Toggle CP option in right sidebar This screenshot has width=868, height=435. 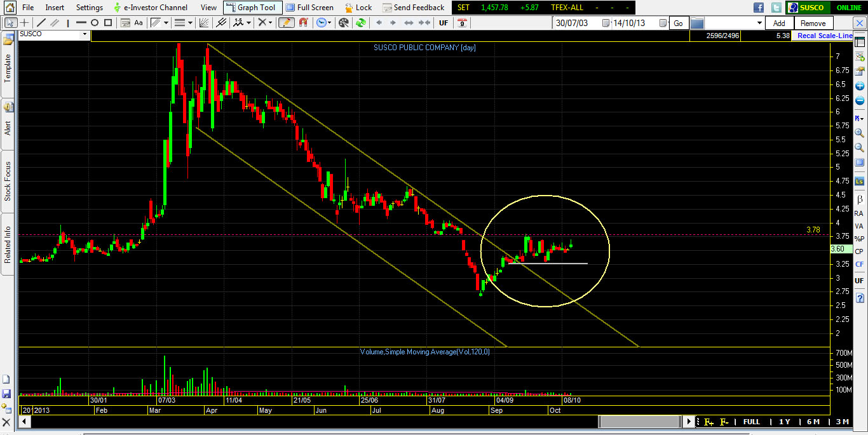coord(859,251)
